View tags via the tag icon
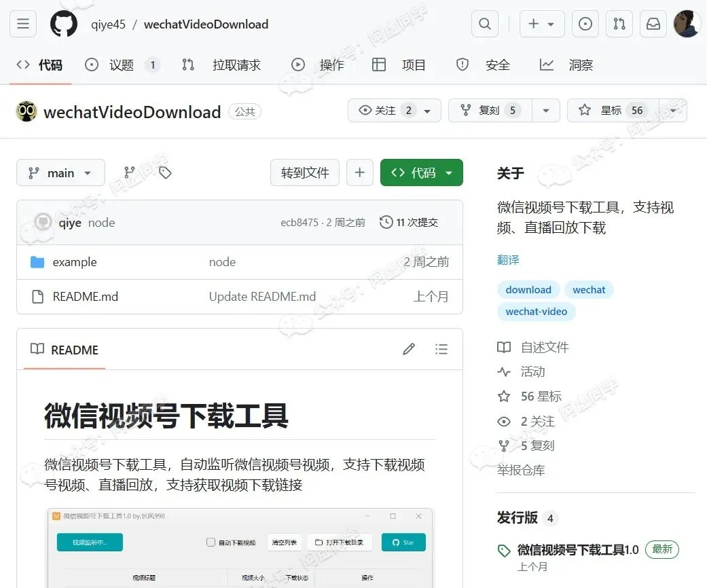Viewport: 707px width, 588px height. 165,172
